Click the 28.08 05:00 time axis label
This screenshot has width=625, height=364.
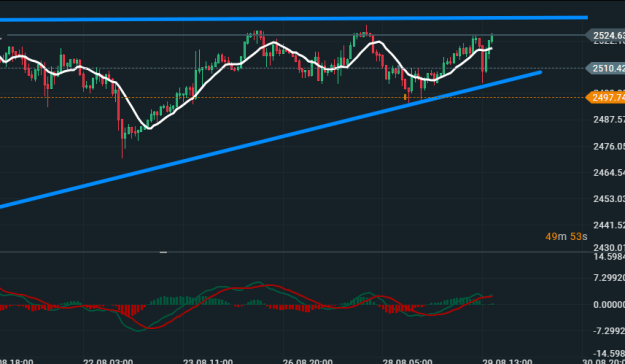coord(407,361)
